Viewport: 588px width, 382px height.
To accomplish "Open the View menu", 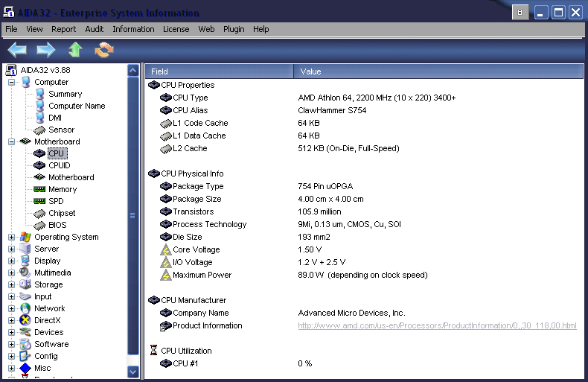I will [34, 29].
